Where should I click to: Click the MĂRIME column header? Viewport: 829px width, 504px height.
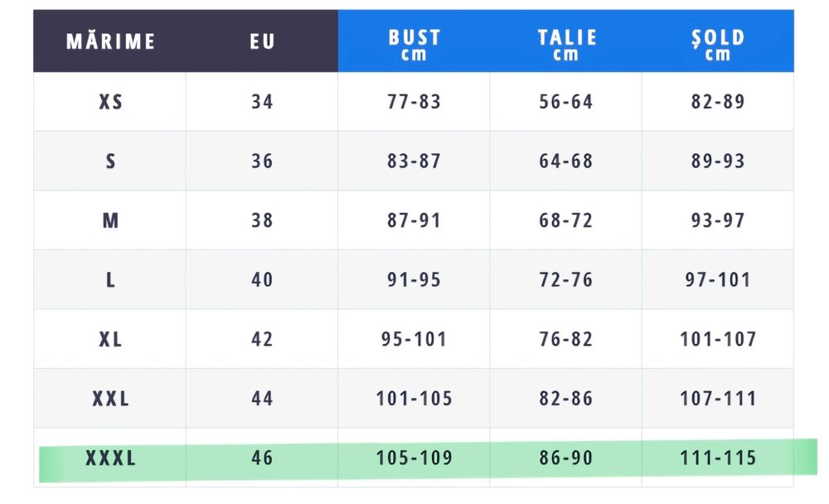110,41
